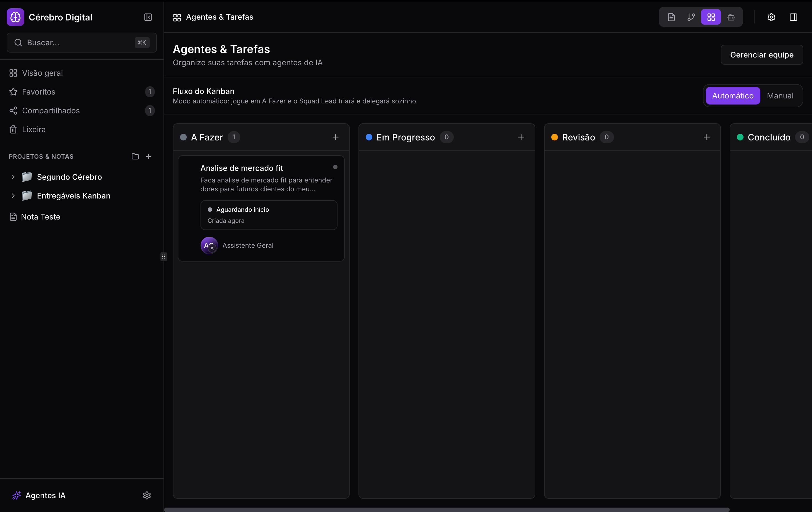Click the Gerenciar equipe button
The image size is (812, 512).
pyautogui.click(x=761, y=55)
